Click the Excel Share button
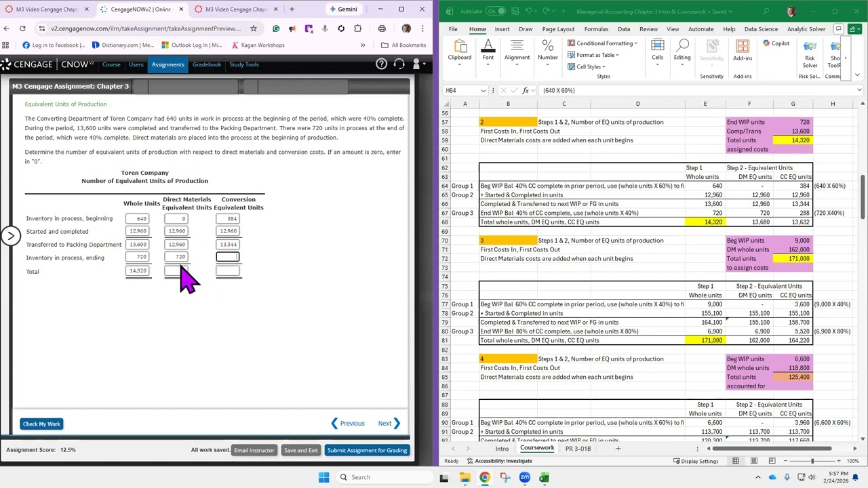This screenshot has width=868, height=488. coord(855,29)
